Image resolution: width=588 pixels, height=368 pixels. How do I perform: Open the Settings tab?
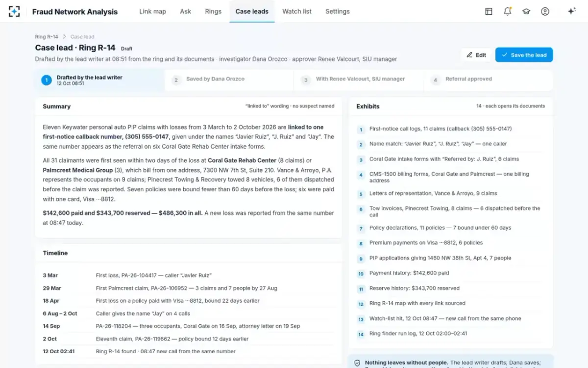pos(338,11)
